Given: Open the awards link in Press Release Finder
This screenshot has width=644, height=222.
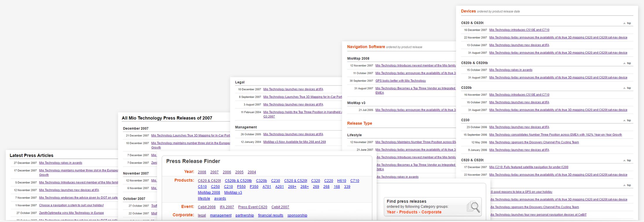Looking at the screenshot, I should (220, 199).
